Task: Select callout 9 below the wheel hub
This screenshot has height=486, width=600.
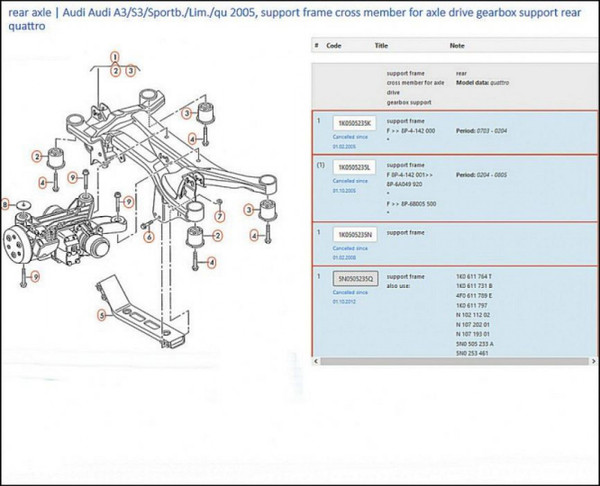Action: click(34, 276)
